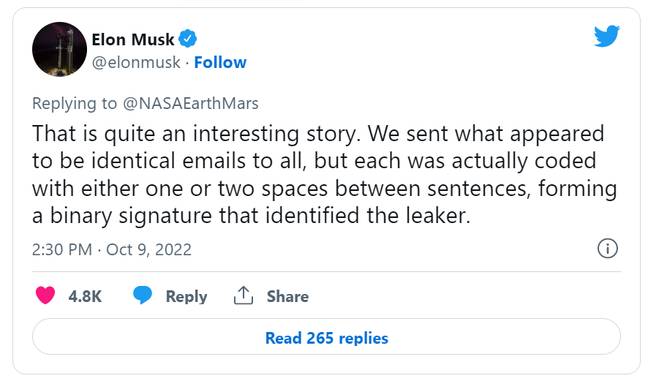Click the dot separator before Follow
Image resolution: width=648 pixels, height=381 pixels.
point(187,63)
